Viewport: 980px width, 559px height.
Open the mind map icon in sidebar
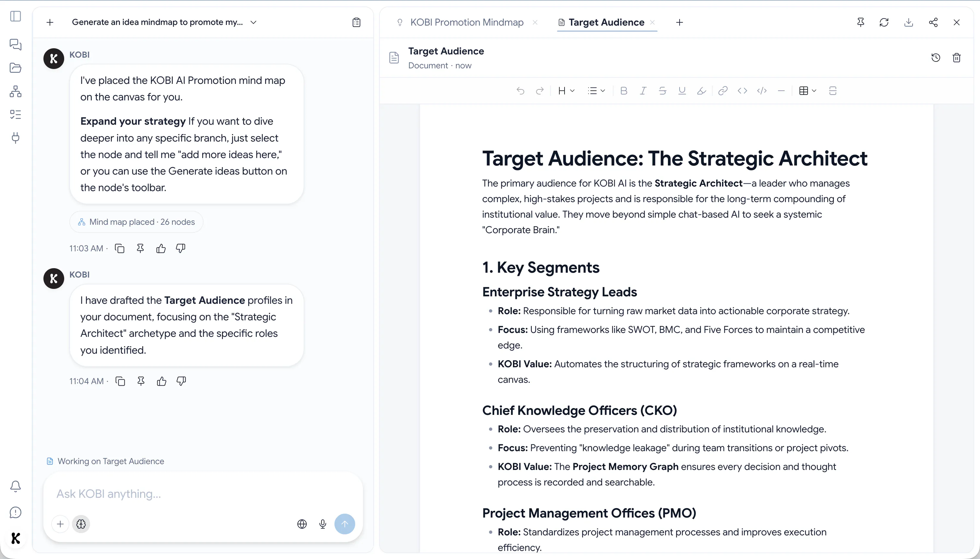(15, 91)
